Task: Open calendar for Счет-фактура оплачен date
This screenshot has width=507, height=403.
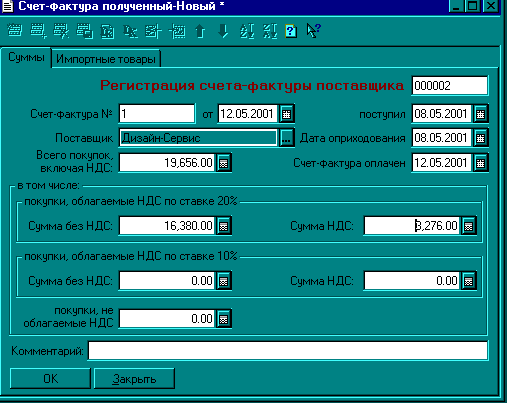Action: pos(480,163)
